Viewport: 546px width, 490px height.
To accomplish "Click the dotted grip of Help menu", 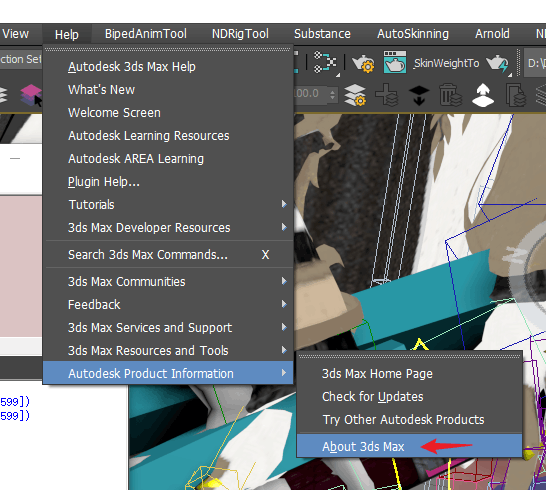I will (168, 49).
